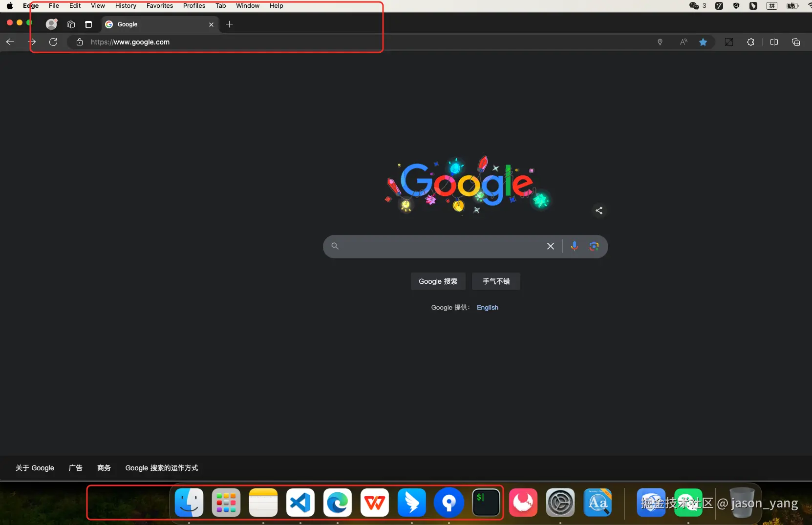Open the Collections icon in Edge toolbar
812x525 pixels.
point(796,42)
